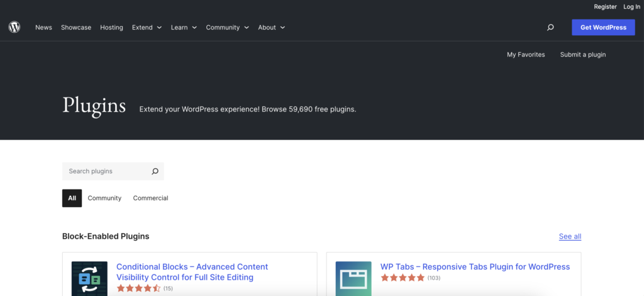Expand the Extend menu
The image size is (644, 296).
(147, 28)
